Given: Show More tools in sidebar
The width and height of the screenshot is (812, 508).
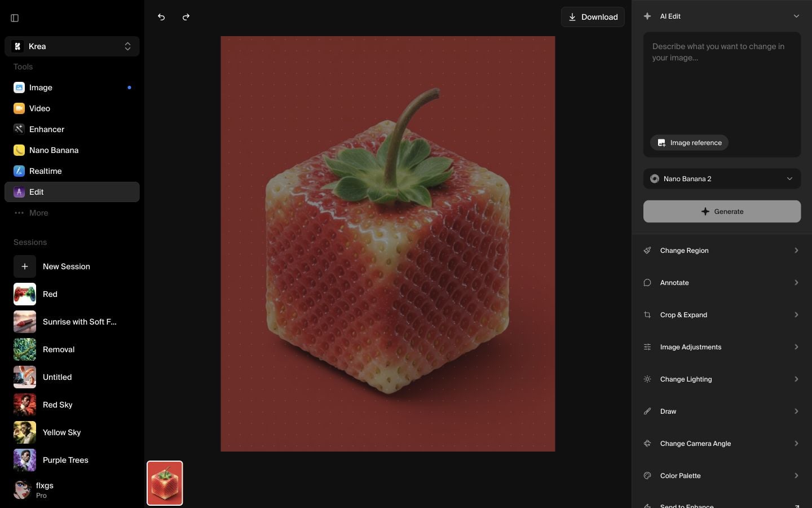Looking at the screenshot, I should pos(72,213).
